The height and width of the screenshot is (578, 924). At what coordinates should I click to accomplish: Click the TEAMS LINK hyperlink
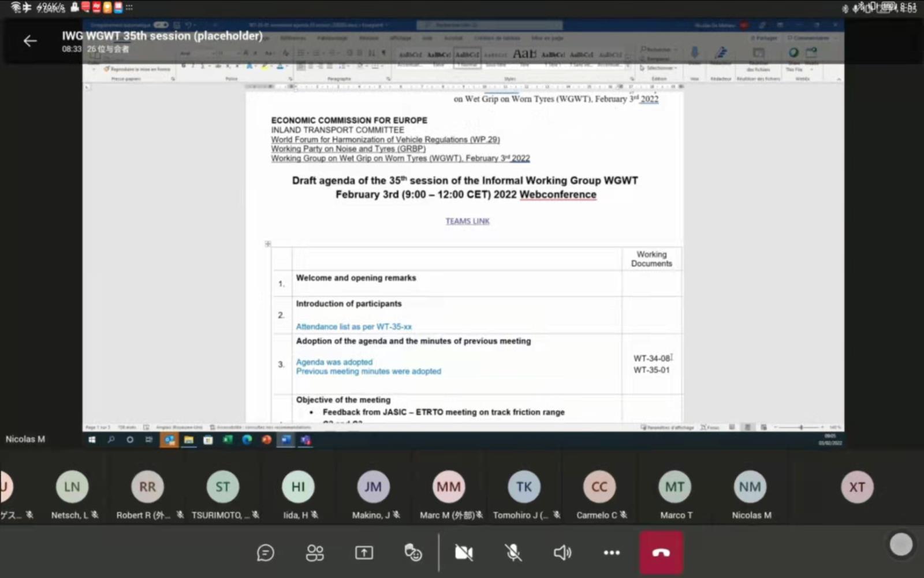(467, 221)
